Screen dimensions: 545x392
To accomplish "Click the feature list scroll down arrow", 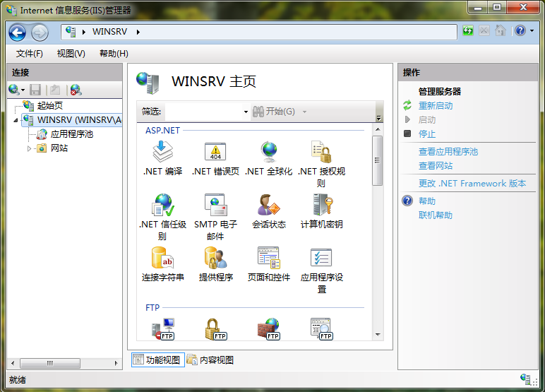I will [378, 335].
